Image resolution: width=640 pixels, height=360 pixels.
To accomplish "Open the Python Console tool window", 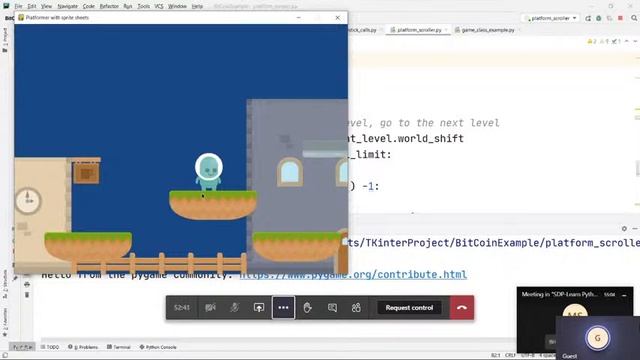I will click(158, 347).
